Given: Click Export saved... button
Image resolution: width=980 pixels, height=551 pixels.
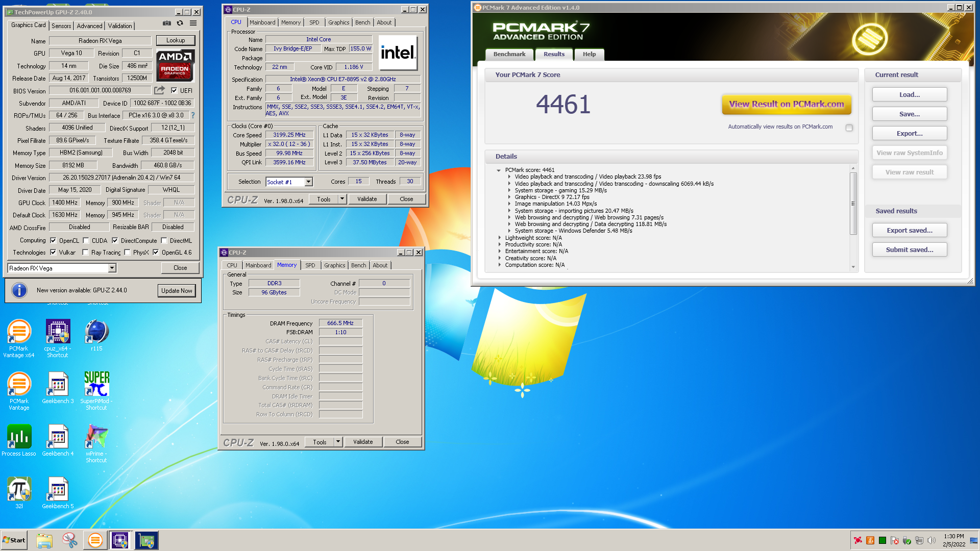Looking at the screenshot, I should coord(910,230).
